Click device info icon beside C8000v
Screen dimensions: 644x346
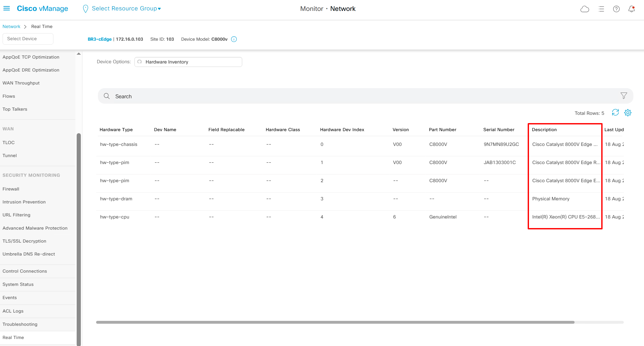click(234, 39)
